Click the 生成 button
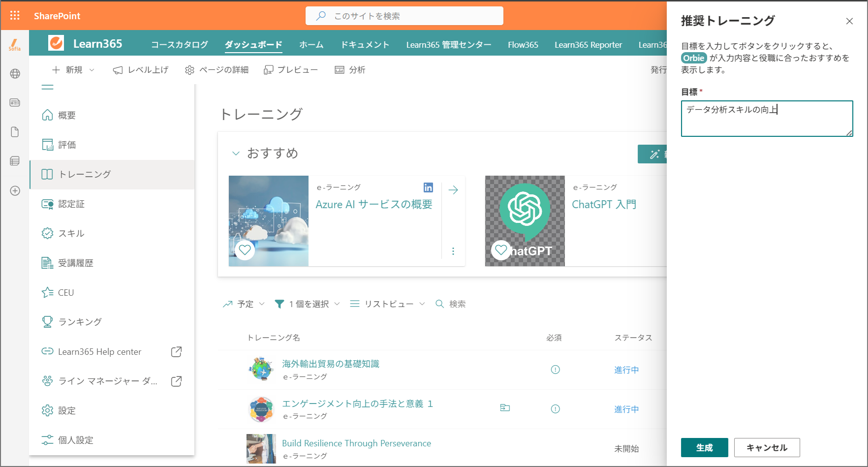The height and width of the screenshot is (467, 868). [x=704, y=447]
